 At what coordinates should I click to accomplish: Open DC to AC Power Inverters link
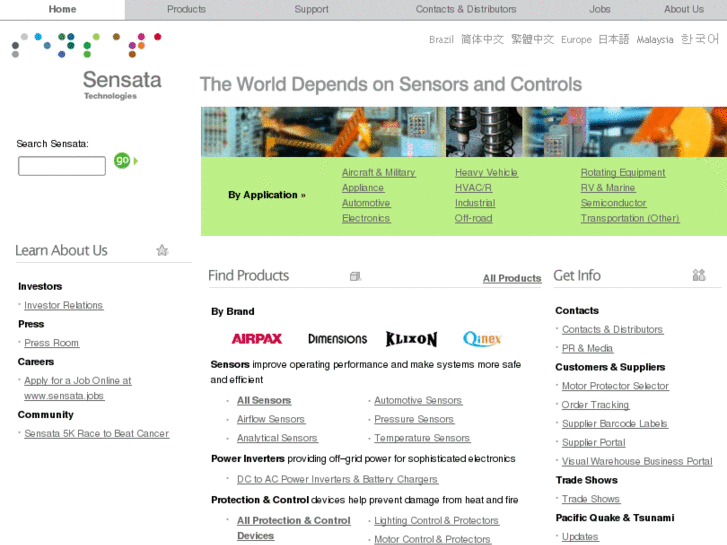click(337, 479)
